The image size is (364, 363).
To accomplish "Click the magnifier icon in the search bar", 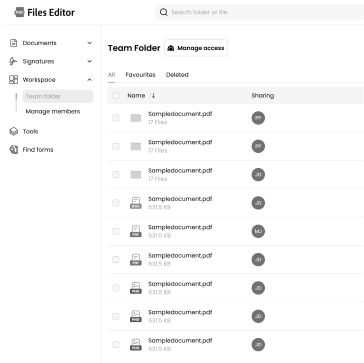I will tap(163, 12).
